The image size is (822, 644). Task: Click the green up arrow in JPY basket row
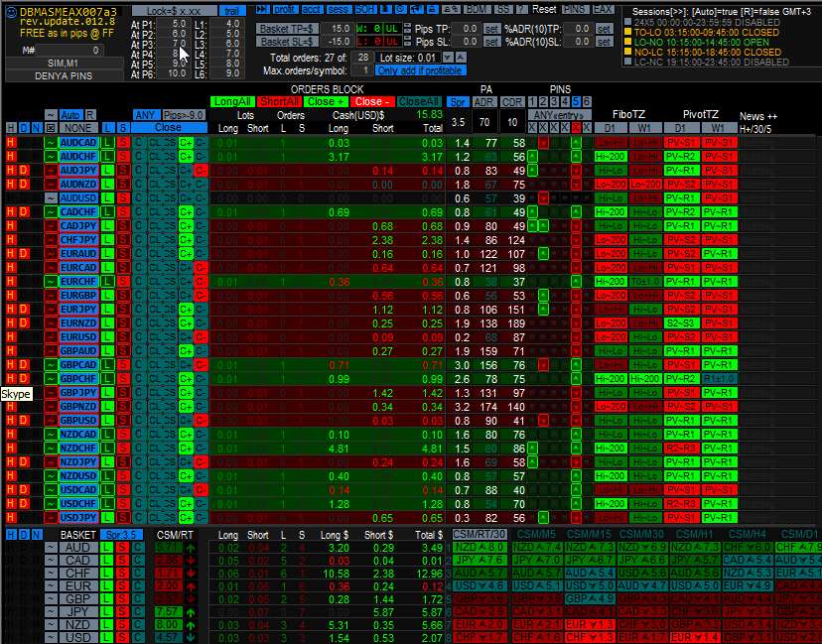pyautogui.click(x=191, y=612)
